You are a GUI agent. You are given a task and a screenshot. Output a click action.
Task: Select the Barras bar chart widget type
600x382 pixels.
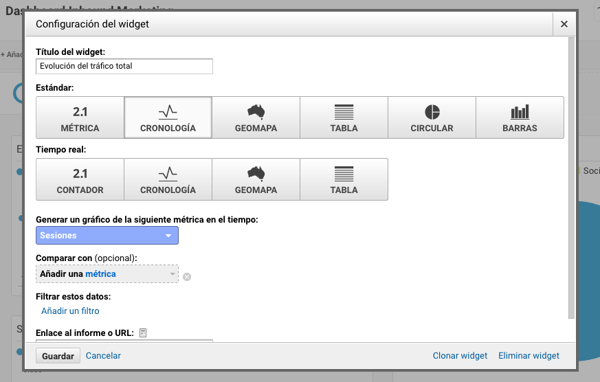520,118
